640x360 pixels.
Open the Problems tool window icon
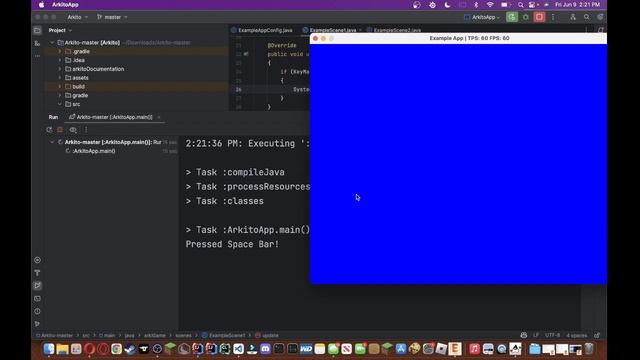click(x=38, y=311)
